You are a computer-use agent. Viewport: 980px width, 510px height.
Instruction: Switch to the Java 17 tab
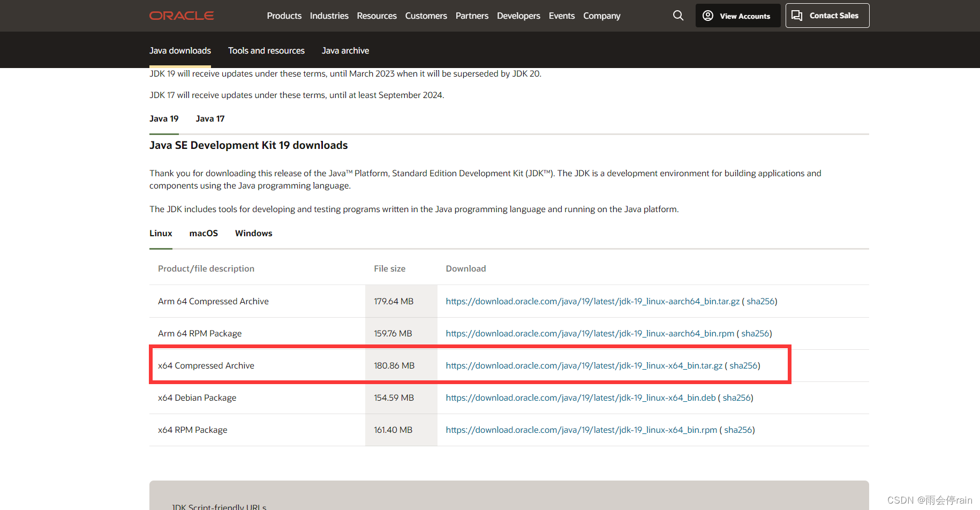tap(210, 118)
